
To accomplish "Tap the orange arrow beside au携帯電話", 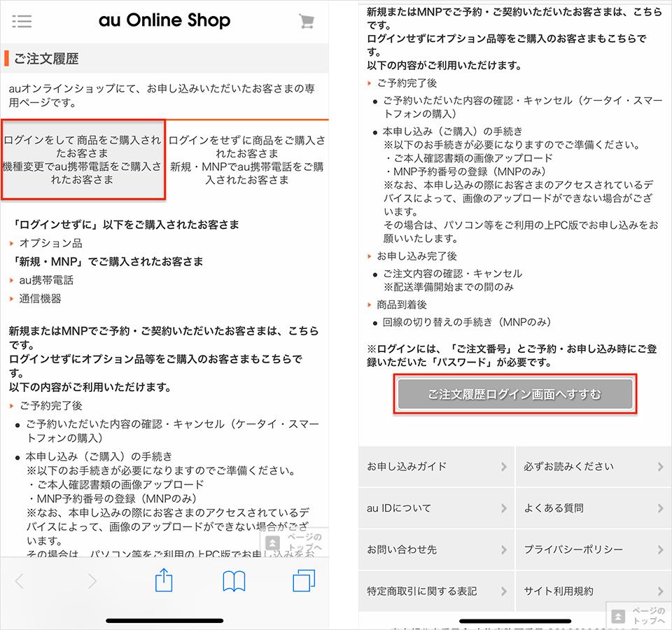I will [x=12, y=280].
